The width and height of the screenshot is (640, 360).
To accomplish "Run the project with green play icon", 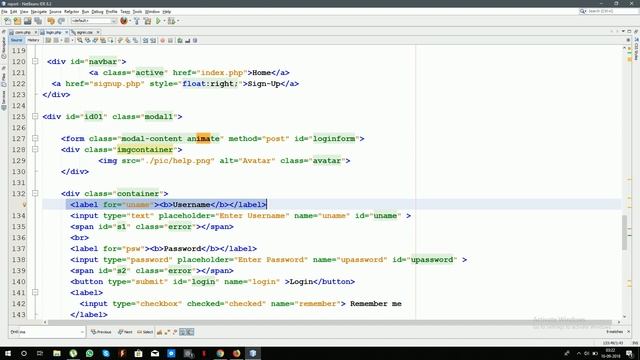I will pyautogui.click(x=158, y=21).
